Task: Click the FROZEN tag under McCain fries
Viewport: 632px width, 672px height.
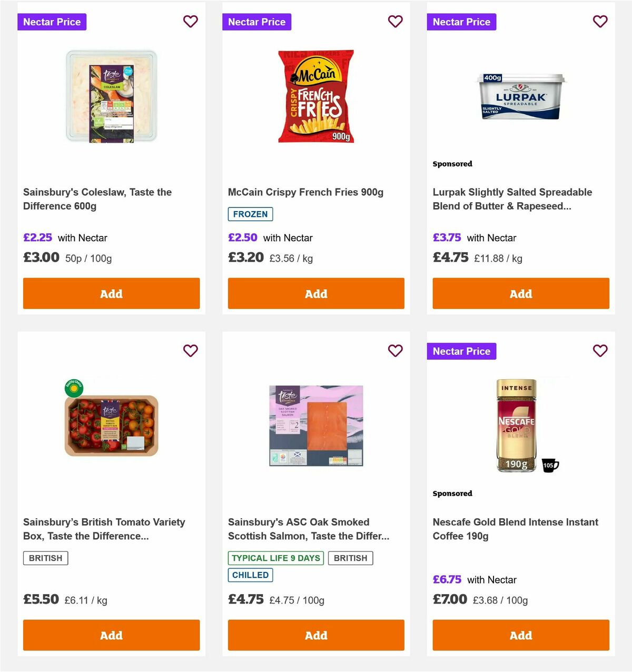Action: (250, 214)
